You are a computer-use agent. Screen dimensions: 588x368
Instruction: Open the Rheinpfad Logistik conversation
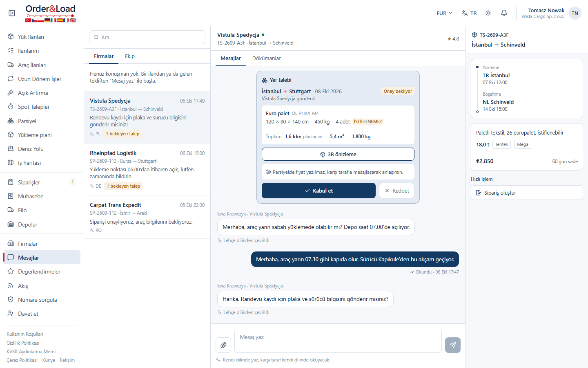pyautogui.click(x=147, y=169)
